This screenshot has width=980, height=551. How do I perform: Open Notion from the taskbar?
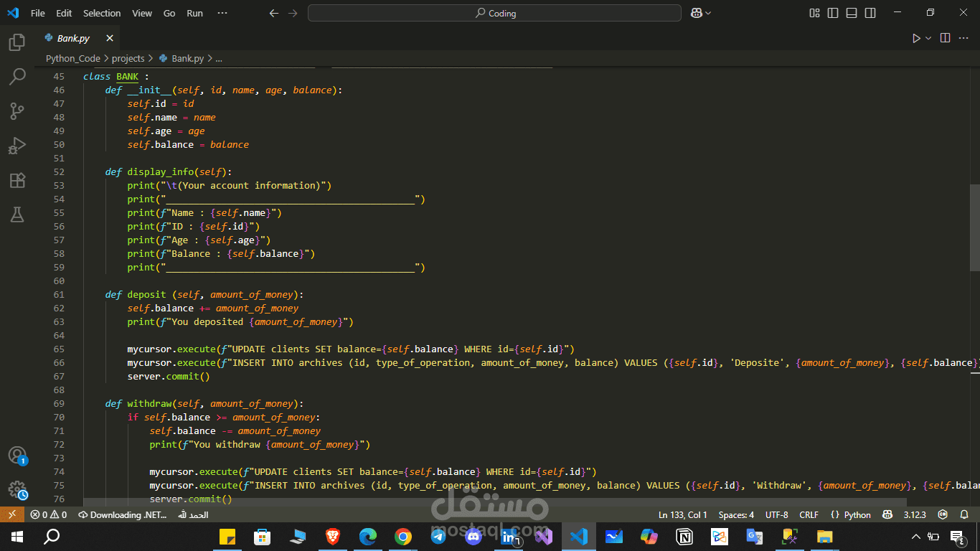(x=684, y=536)
